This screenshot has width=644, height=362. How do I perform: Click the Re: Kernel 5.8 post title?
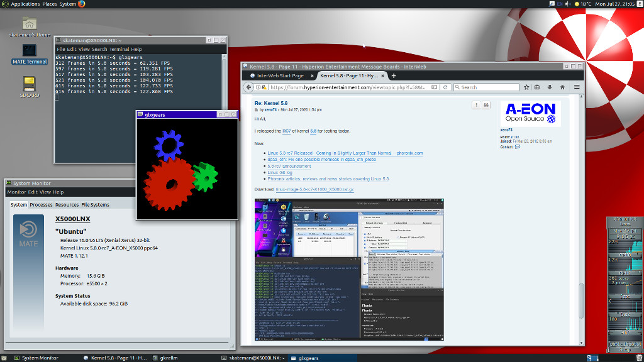click(x=270, y=104)
